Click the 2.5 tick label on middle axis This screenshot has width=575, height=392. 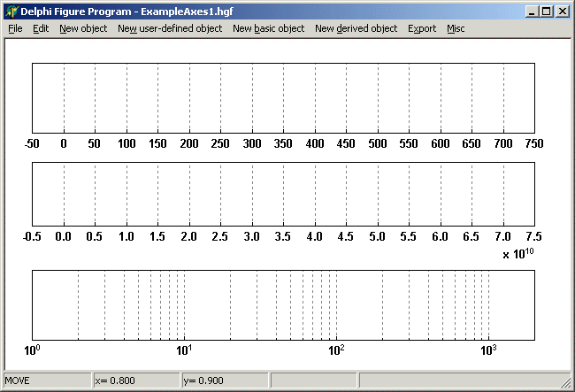pyautogui.click(x=219, y=236)
